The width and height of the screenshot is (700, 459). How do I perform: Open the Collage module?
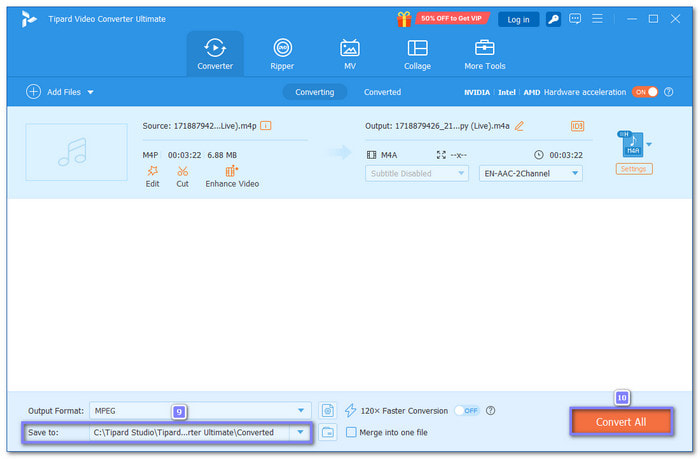pyautogui.click(x=417, y=54)
